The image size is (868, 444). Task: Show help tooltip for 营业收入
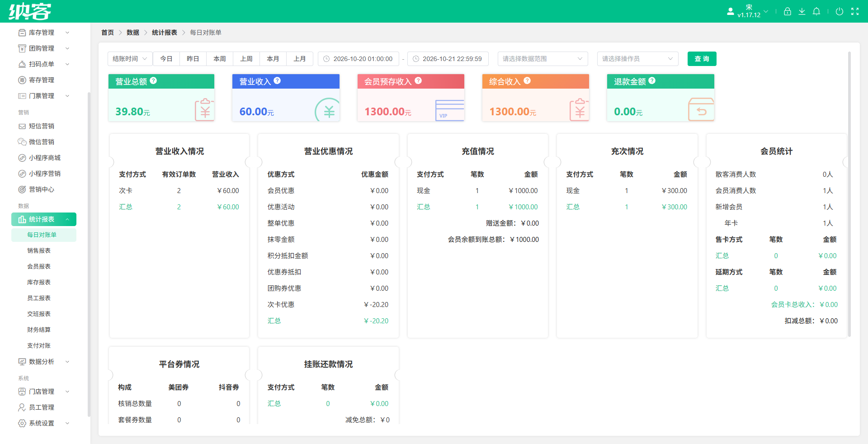coord(277,80)
